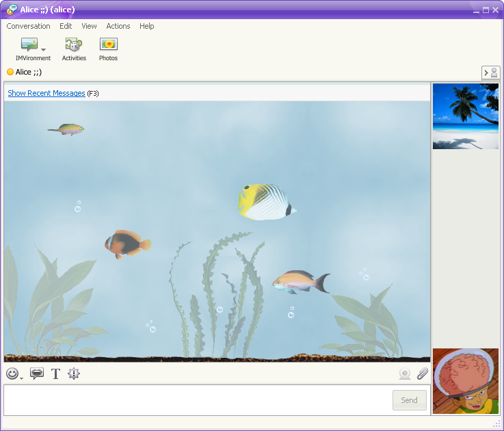Screen dimensions: 504x431
Task: Expand the emoticon dropdown arrow
Action: tap(21, 378)
